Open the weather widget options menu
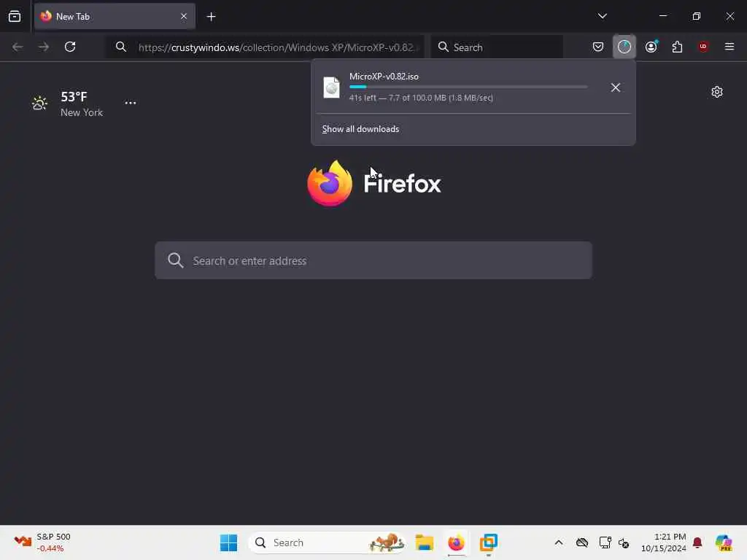 tap(130, 103)
